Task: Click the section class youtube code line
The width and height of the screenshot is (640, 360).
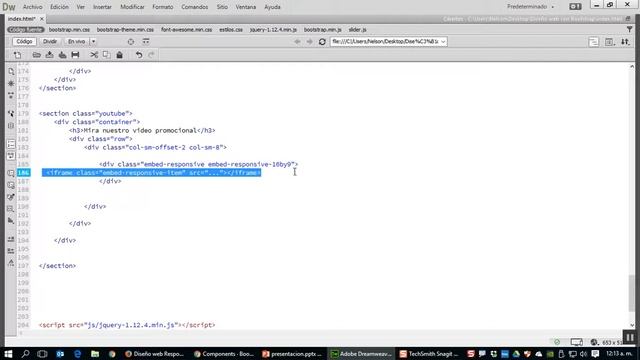Action: click(86, 113)
